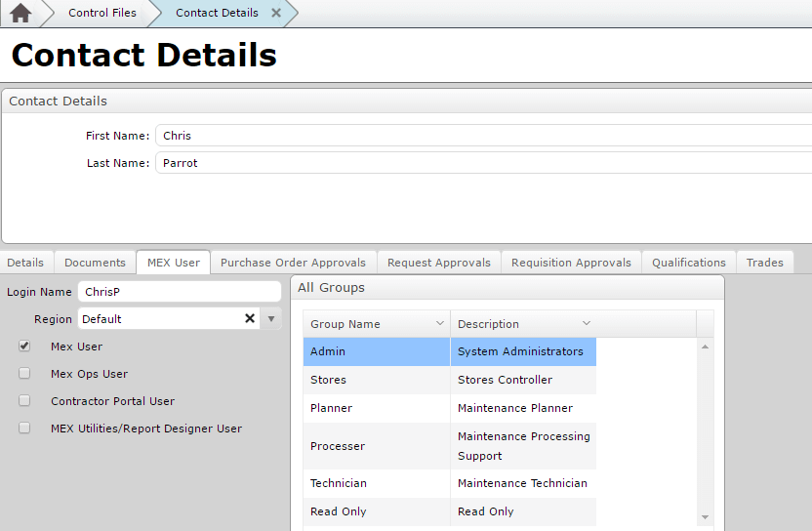Check MEX Utilities/Report Designer User box
Image resolution: width=812 pixels, height=531 pixels.
click(x=24, y=428)
